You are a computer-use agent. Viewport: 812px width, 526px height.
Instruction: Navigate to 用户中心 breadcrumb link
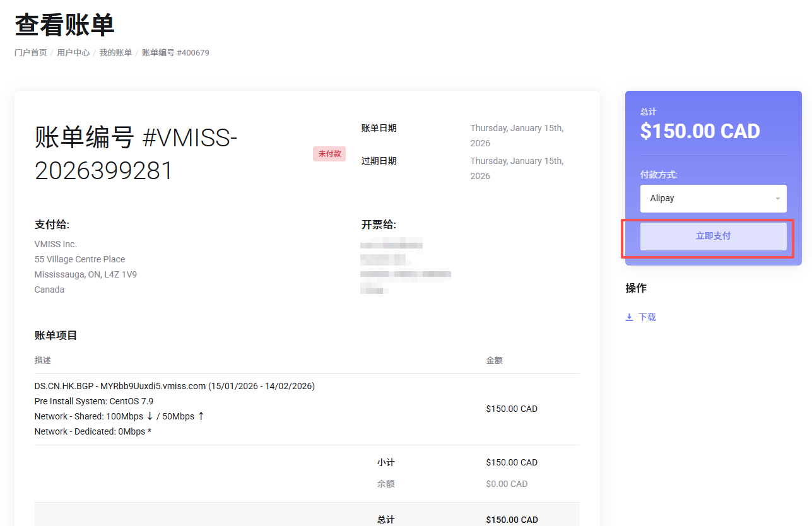point(73,53)
